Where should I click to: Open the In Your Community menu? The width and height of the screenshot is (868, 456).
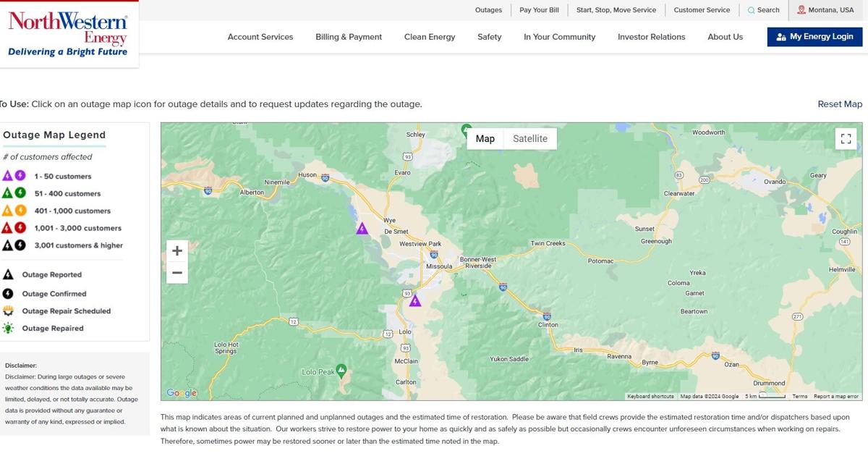click(x=560, y=37)
